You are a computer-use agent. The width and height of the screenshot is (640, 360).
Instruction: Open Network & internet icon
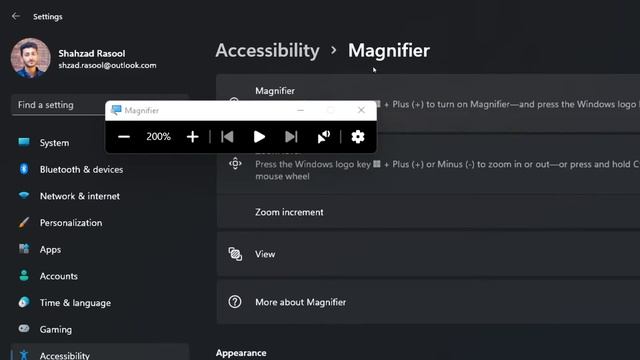(x=24, y=196)
